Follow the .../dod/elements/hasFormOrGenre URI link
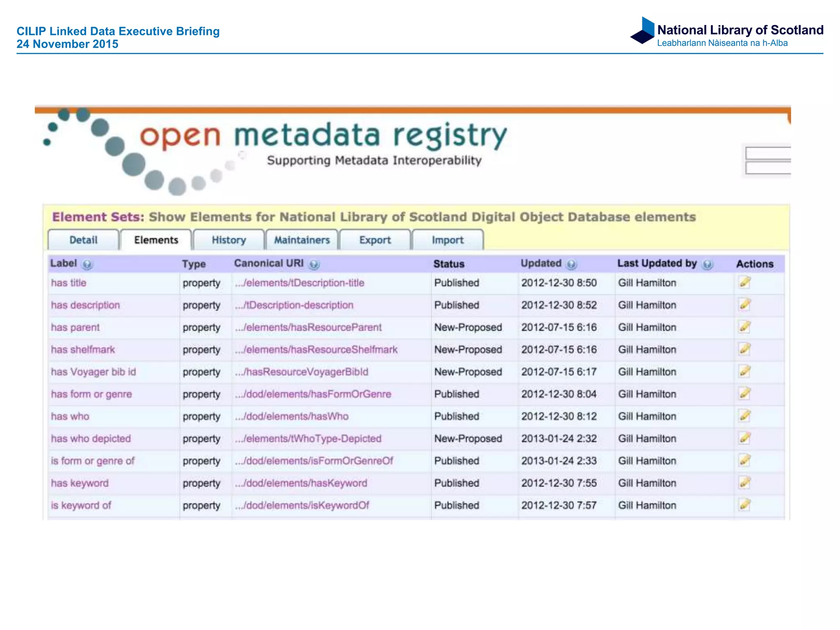This screenshot has height=630, width=840. (313, 394)
